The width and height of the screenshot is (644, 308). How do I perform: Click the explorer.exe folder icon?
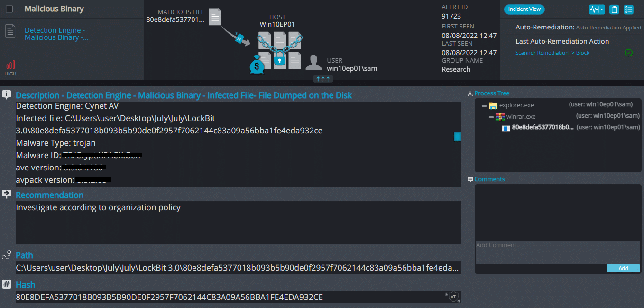coord(493,105)
